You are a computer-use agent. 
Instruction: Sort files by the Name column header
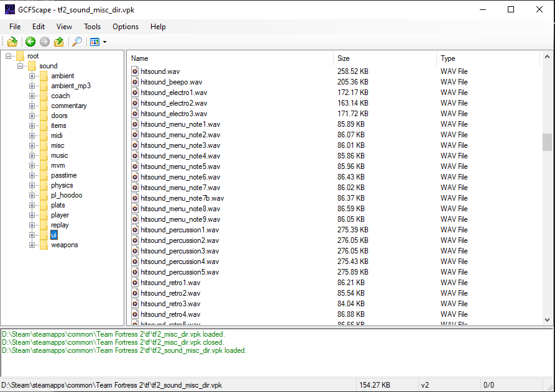(x=230, y=58)
